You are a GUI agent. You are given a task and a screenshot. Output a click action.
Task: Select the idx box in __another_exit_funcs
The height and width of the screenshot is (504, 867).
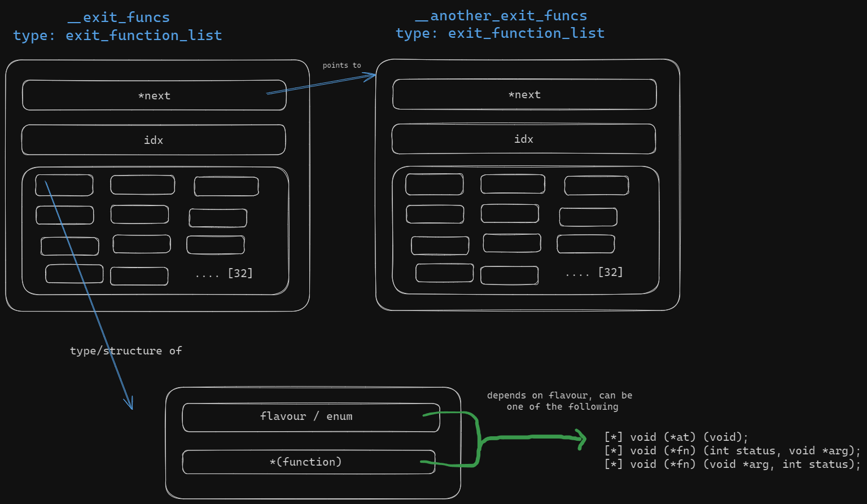524,139
